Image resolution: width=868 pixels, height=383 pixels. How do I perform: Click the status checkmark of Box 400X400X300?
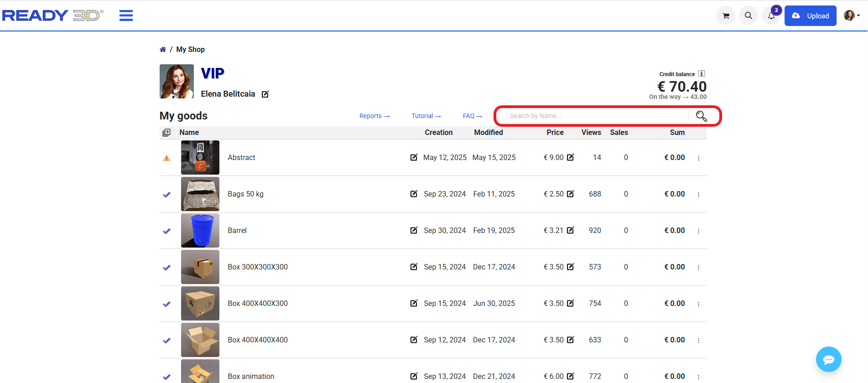[x=166, y=304]
